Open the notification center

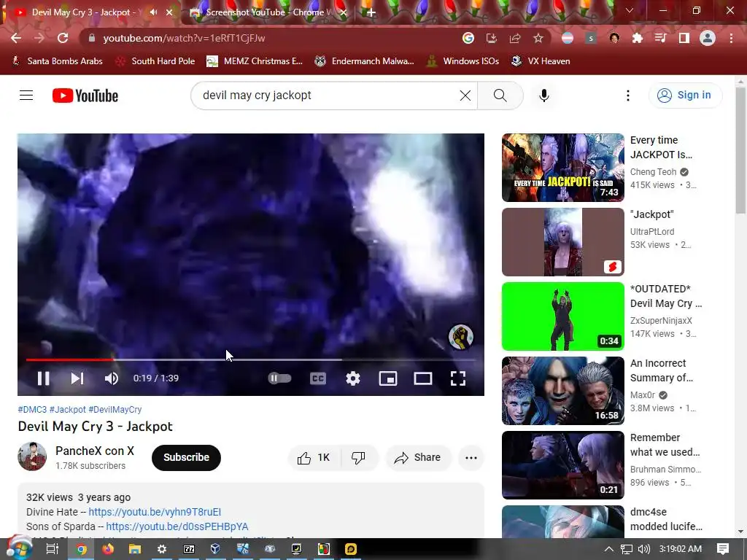(723, 549)
